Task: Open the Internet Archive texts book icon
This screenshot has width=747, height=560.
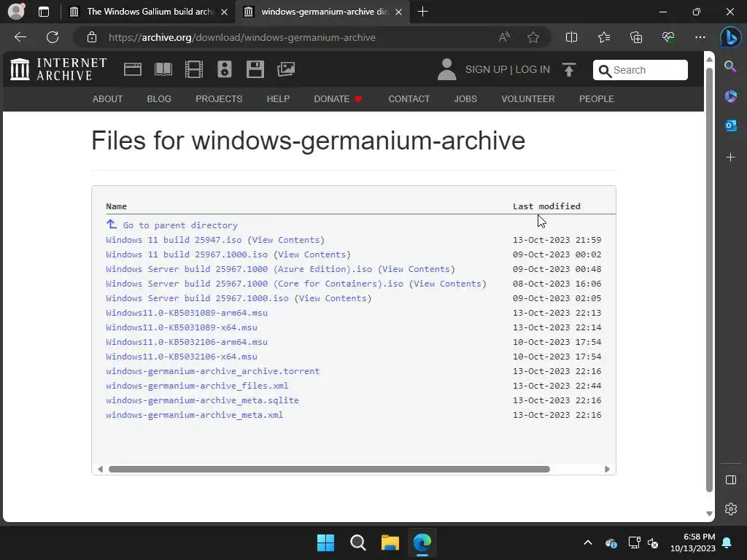Action: coord(163,69)
